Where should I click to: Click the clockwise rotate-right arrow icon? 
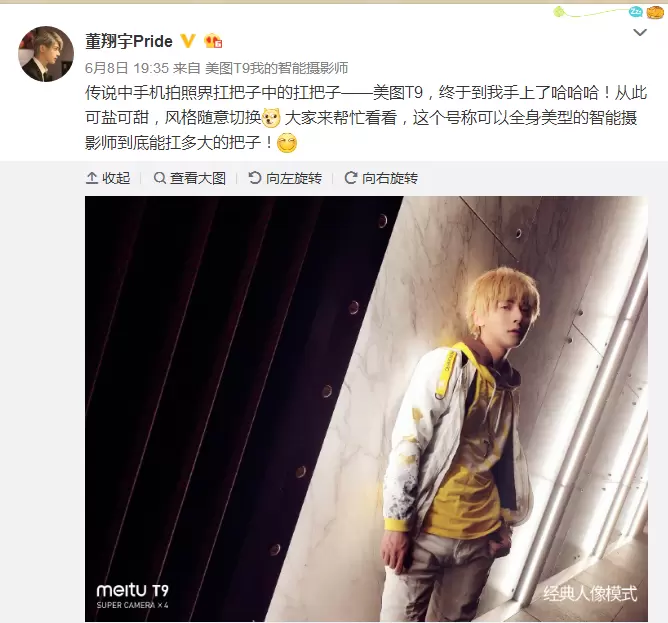point(351,178)
